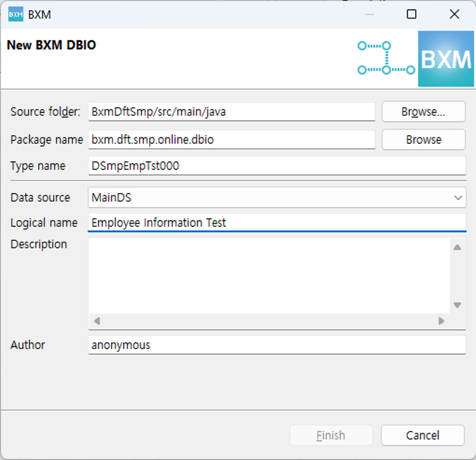Image resolution: width=476 pixels, height=460 pixels.
Task: Click the Source folder label
Action: tap(45, 112)
